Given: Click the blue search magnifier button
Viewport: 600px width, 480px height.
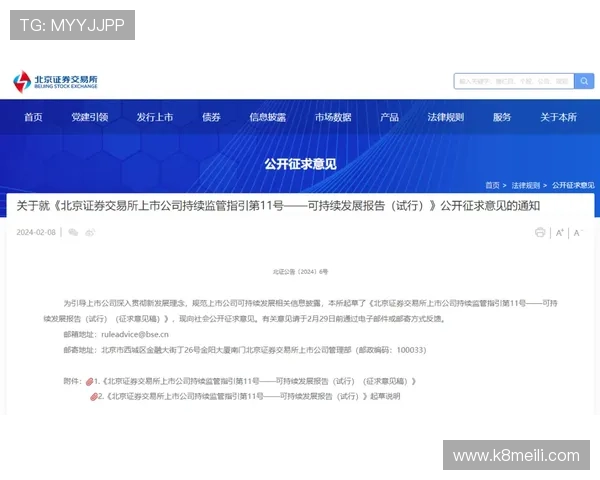Looking at the screenshot, I should point(584,81).
